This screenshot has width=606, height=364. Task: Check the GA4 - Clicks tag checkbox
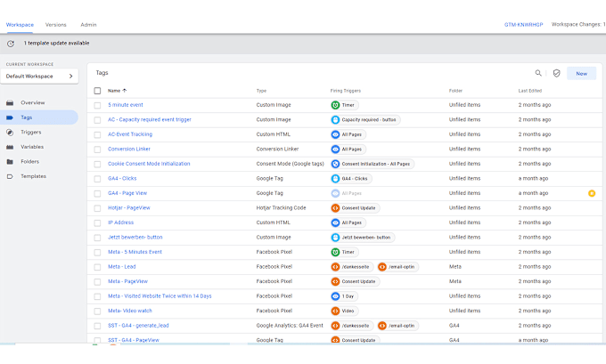(97, 179)
